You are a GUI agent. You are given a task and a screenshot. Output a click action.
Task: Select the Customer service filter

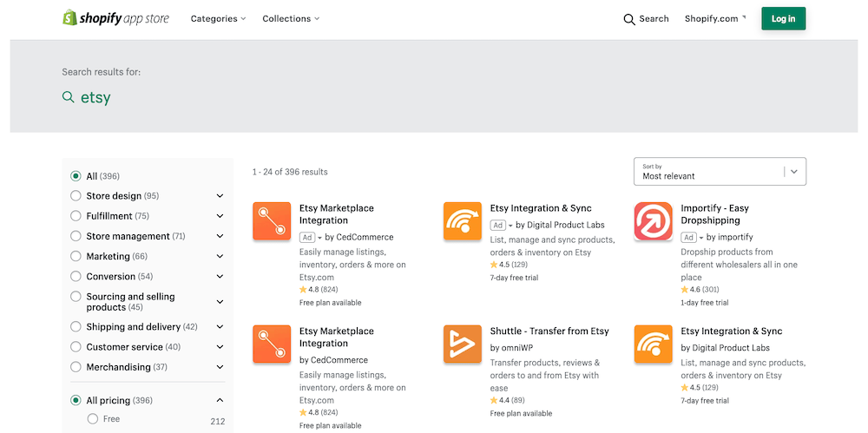pyautogui.click(x=76, y=346)
